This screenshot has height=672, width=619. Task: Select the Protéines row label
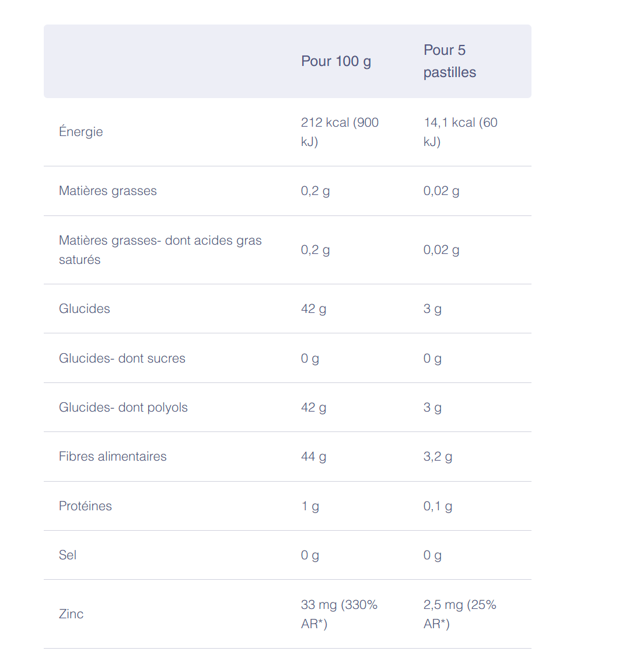tap(85, 506)
